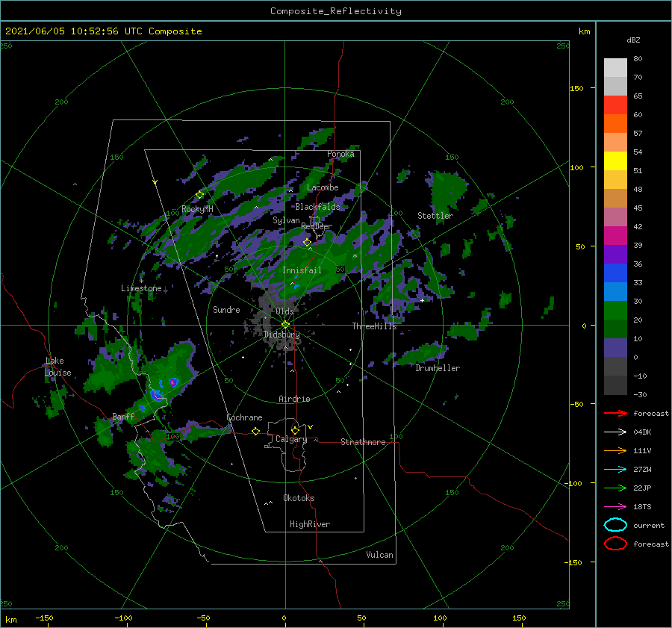Click the Airdrie city label
Screen dimensions: 672x628
click(x=294, y=399)
